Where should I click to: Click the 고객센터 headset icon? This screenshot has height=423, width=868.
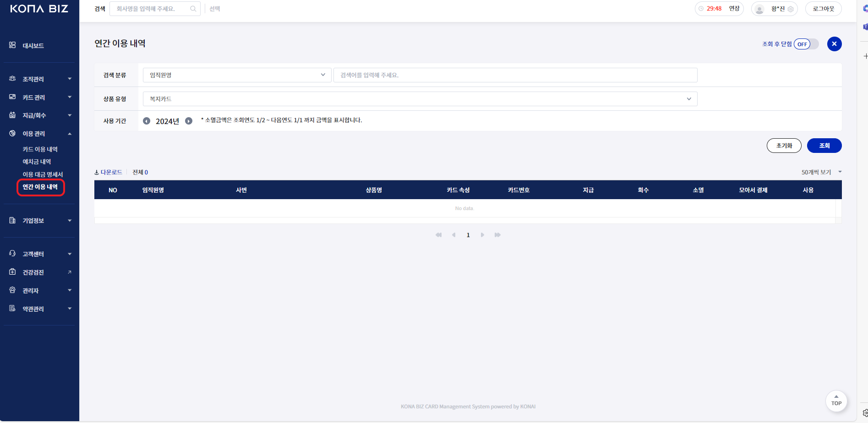[12, 254]
